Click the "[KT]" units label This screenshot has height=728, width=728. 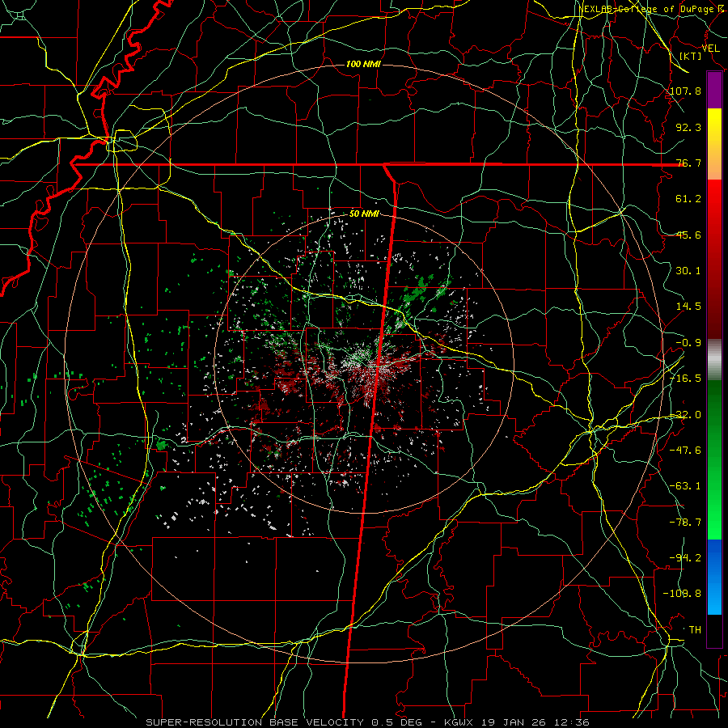coord(691,56)
